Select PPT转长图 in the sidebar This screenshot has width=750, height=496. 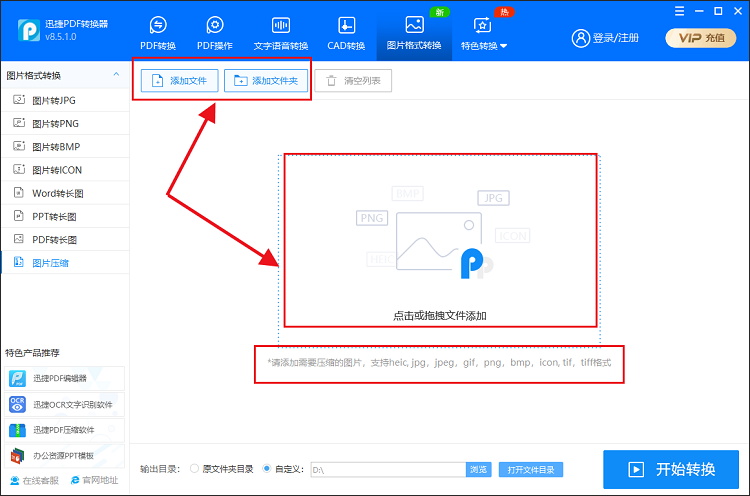tap(66, 216)
